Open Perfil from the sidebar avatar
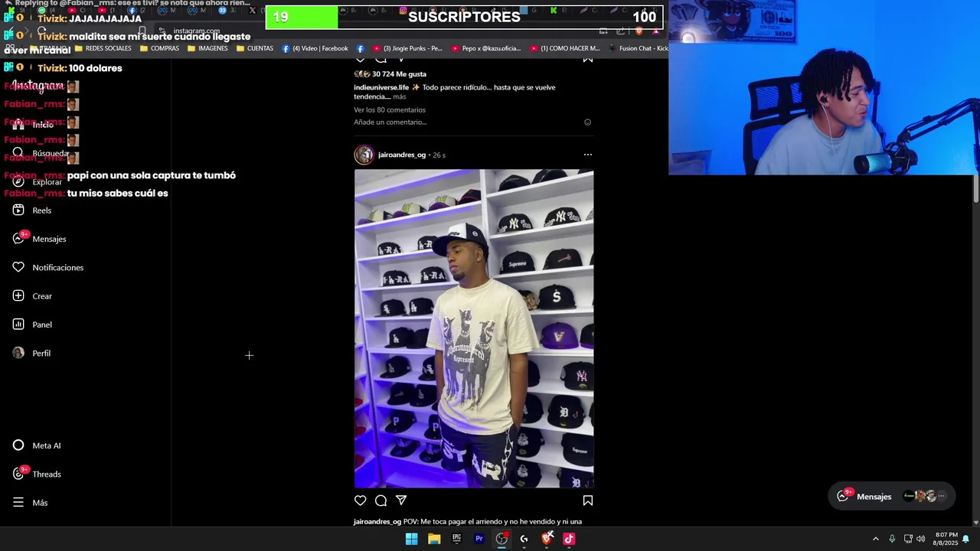Viewport: 980px width, 551px height. [x=31, y=353]
